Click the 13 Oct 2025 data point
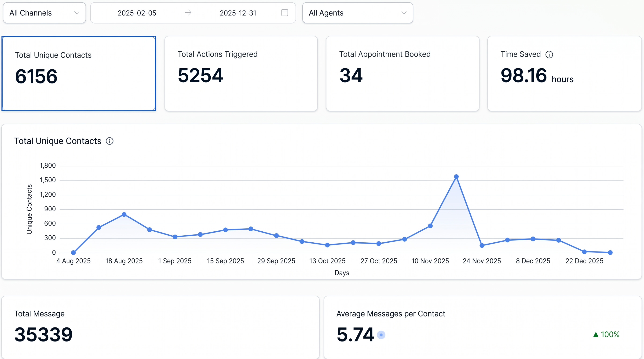Screen dimensions: 644x359 pos(327,245)
